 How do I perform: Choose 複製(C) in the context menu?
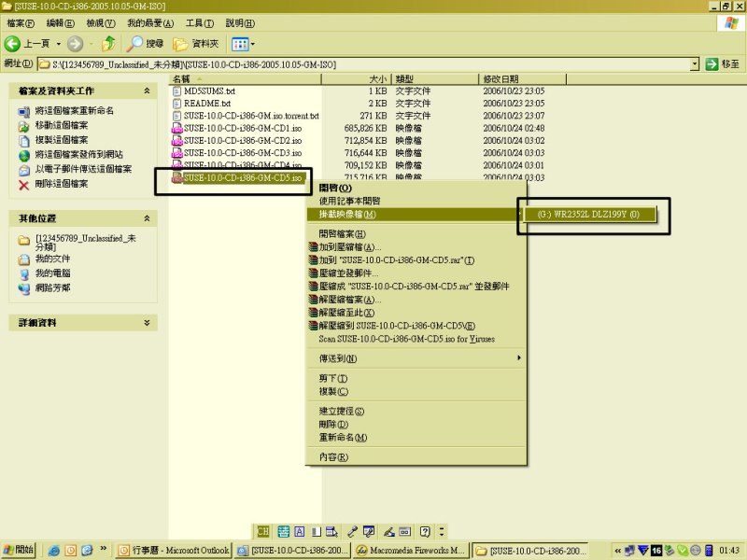coord(416,391)
